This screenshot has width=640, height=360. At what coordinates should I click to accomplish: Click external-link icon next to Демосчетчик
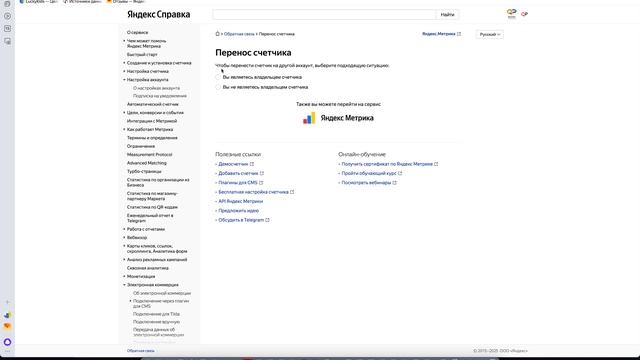click(x=252, y=164)
